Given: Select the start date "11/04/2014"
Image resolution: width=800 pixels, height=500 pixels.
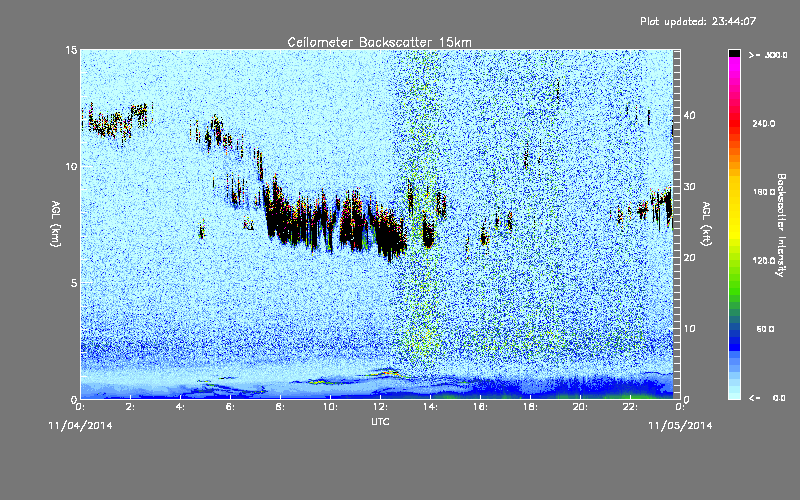Looking at the screenshot, I should tap(80, 426).
